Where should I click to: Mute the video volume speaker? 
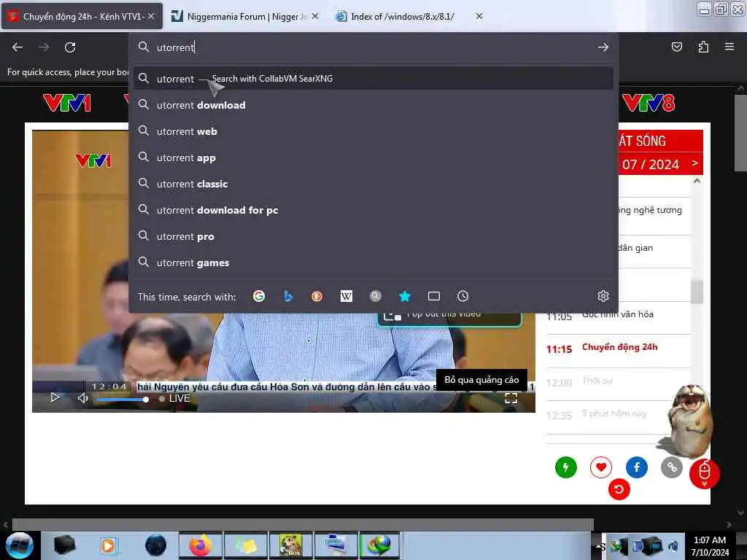pyautogui.click(x=83, y=397)
